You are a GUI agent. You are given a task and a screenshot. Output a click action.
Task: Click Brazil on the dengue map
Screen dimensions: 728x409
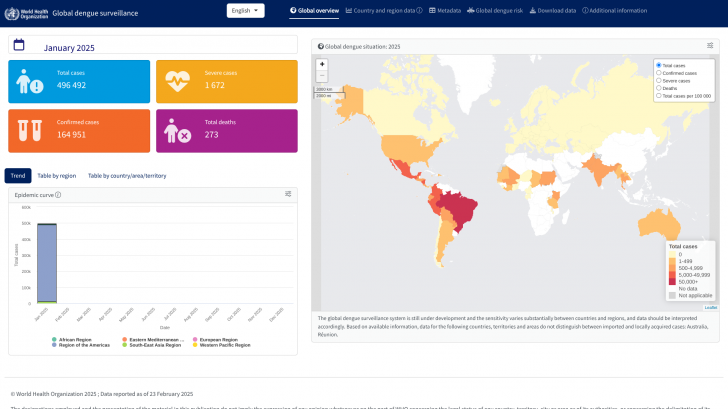click(460, 209)
